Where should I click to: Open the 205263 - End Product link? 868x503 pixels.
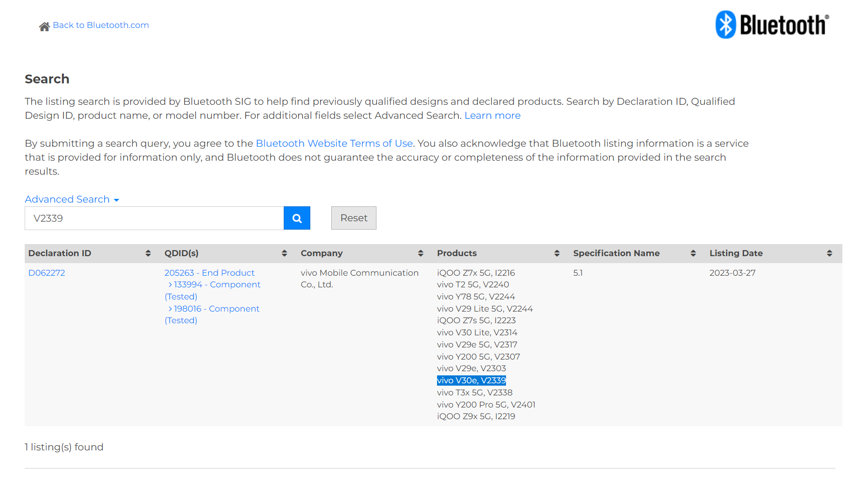[209, 273]
